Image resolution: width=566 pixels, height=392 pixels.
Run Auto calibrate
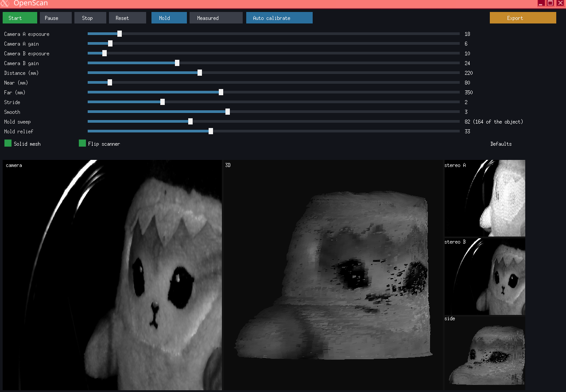coord(279,18)
